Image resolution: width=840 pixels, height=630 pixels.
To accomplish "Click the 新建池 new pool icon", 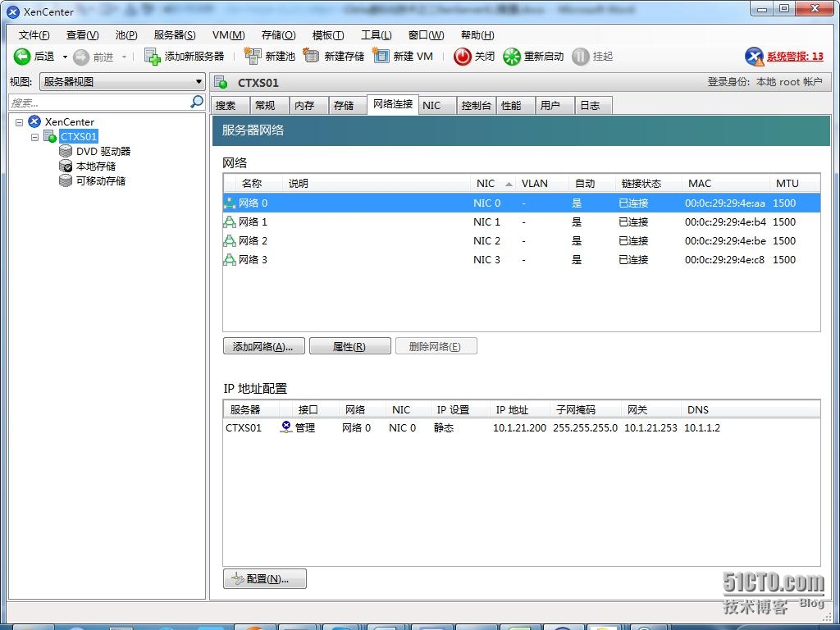I will click(x=253, y=55).
